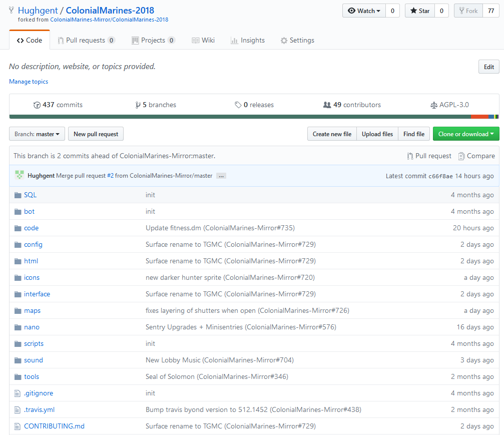Open Manage topics link
504x435 pixels.
[29, 82]
